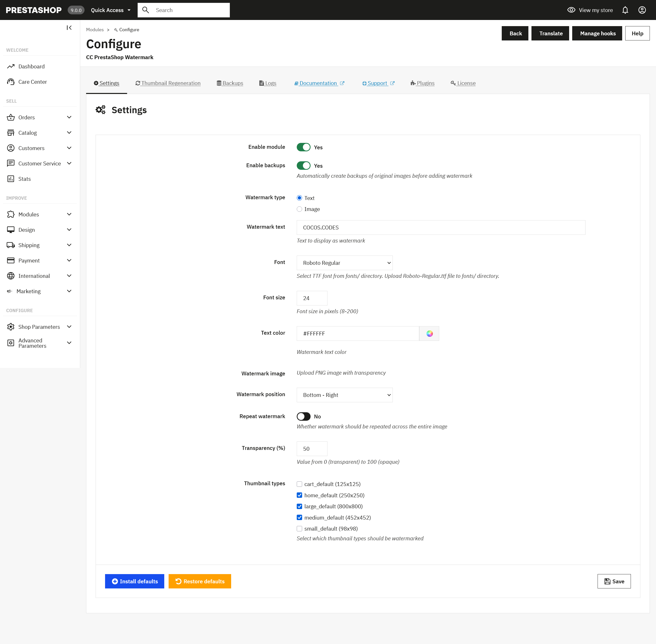Switch to Thumbnail Regeneration tab

point(168,83)
